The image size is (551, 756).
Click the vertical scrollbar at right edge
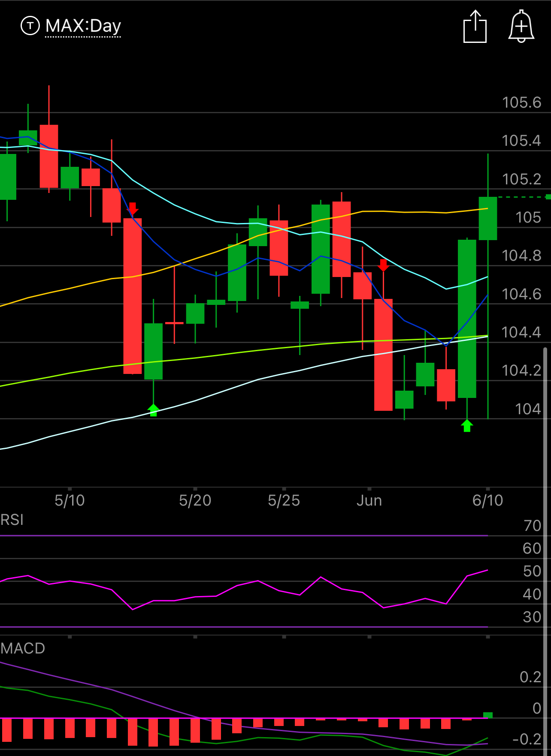pos(545,551)
